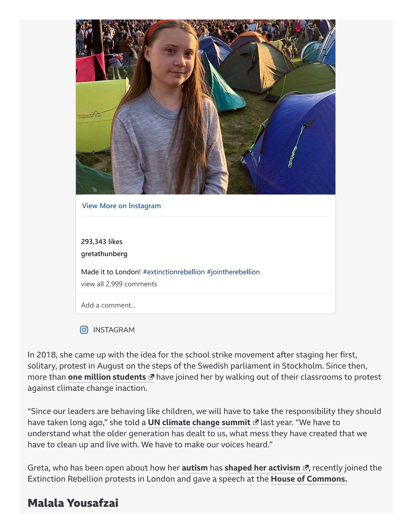Click the Instagram logo icon
411x532 pixels.
click(84, 330)
